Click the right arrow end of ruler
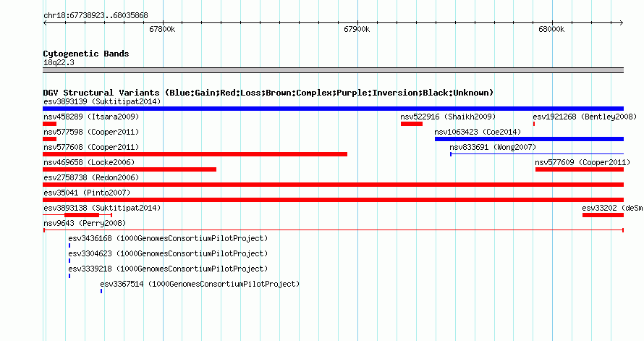The width and height of the screenshot is (644, 341). click(x=622, y=23)
